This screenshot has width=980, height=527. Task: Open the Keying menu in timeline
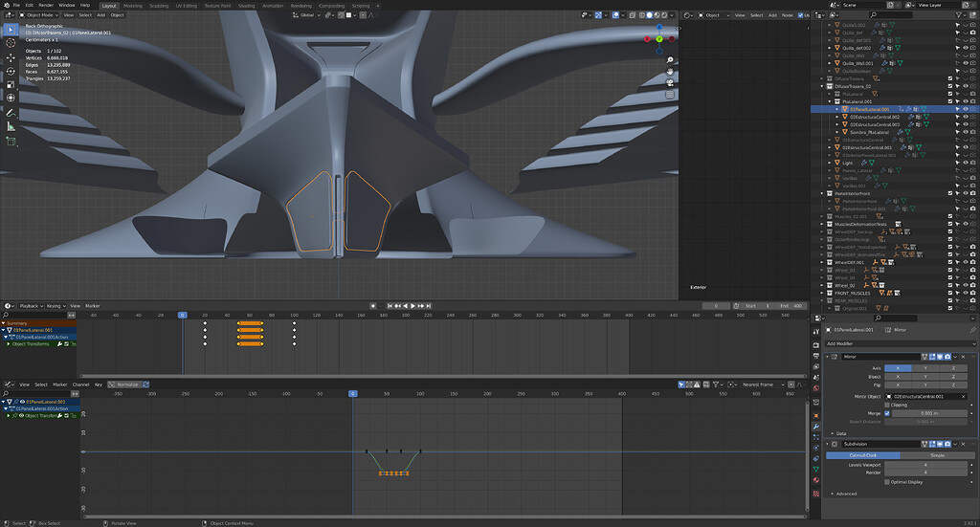pos(56,306)
